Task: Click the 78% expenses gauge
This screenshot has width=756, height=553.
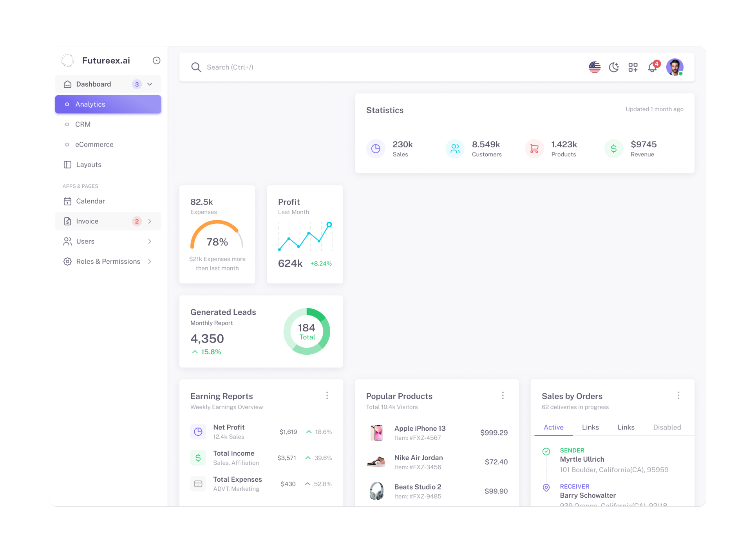Action: point(217,235)
